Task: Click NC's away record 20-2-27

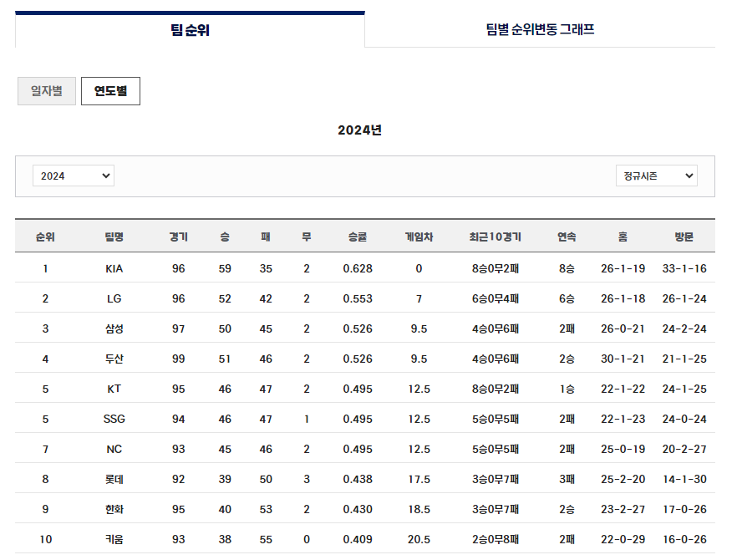Action: click(x=684, y=449)
